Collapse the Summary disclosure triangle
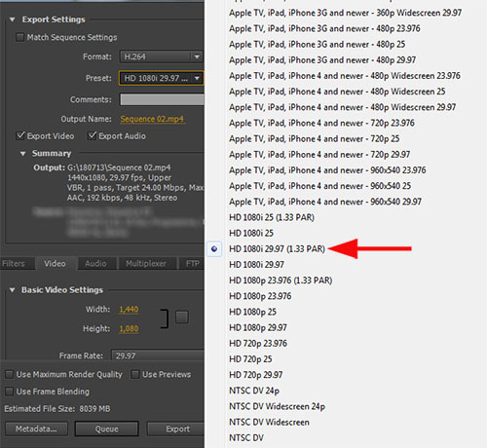 (22, 154)
